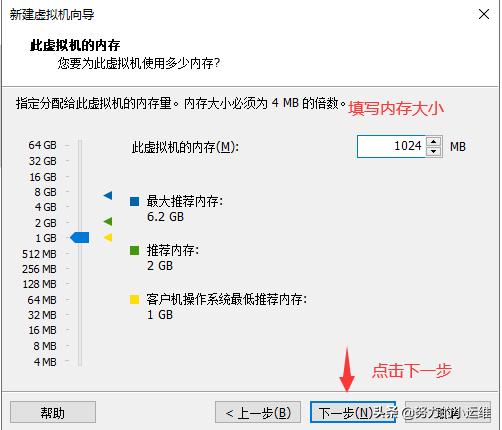Click the 1 GB guest minimum value
Screen dimensions: 502x430
(160, 315)
